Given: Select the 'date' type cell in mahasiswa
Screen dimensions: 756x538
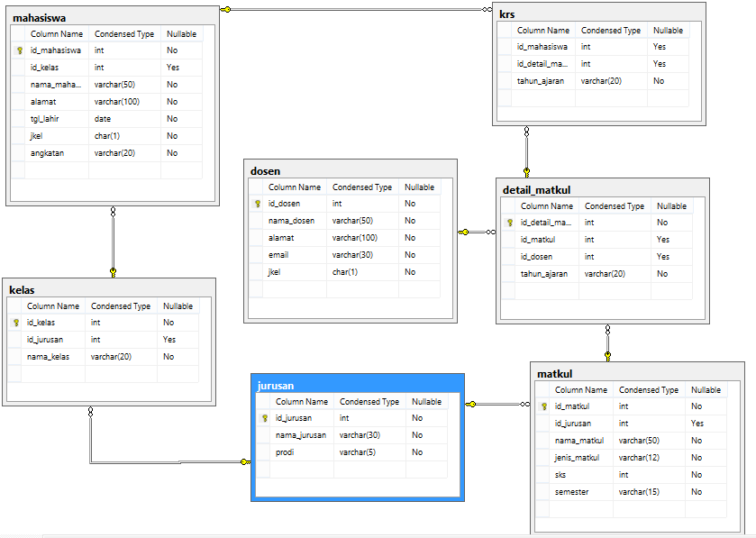Looking at the screenshot, I should (124, 119).
